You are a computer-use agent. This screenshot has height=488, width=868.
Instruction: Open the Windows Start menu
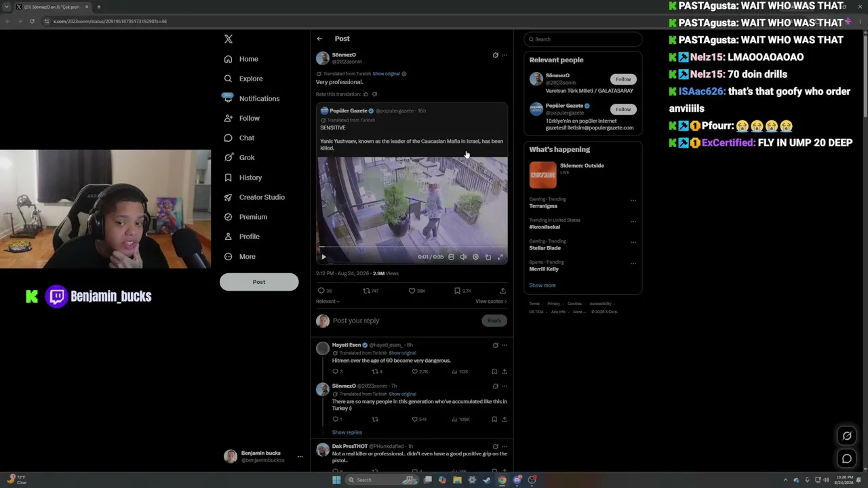[x=336, y=480]
